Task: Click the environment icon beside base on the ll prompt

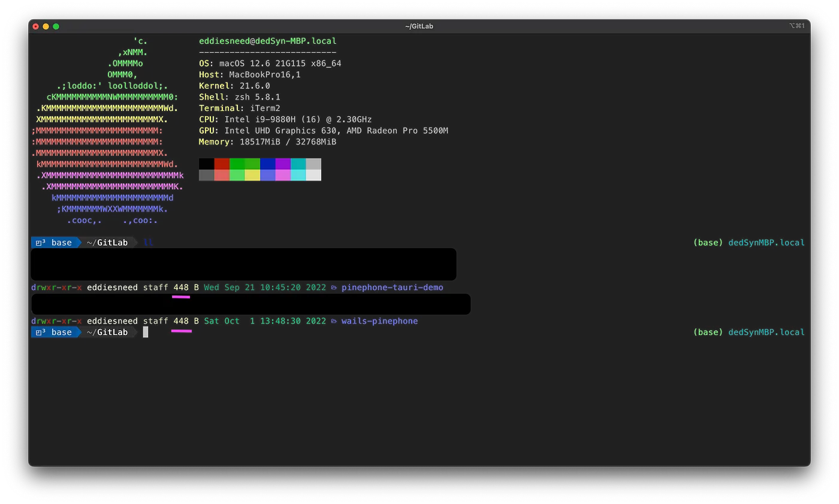Action: pyautogui.click(x=40, y=243)
